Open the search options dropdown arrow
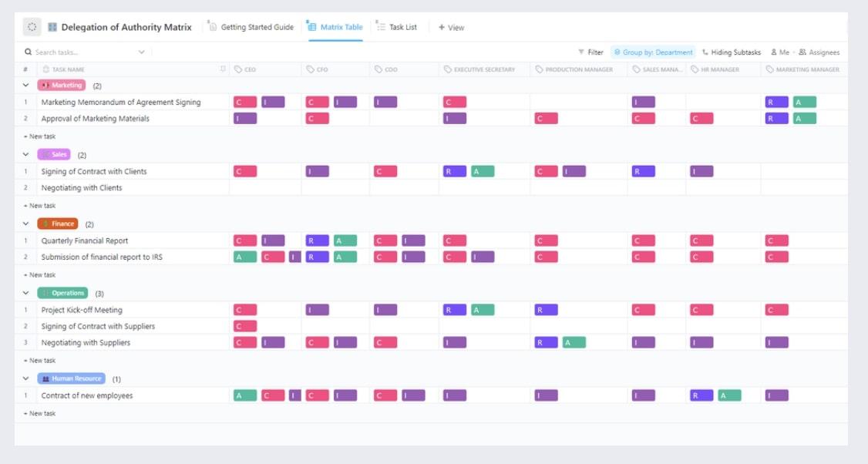 (x=142, y=52)
